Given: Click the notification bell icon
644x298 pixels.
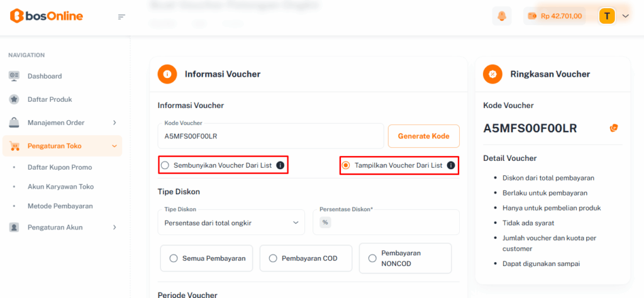Looking at the screenshot, I should coord(502,16).
